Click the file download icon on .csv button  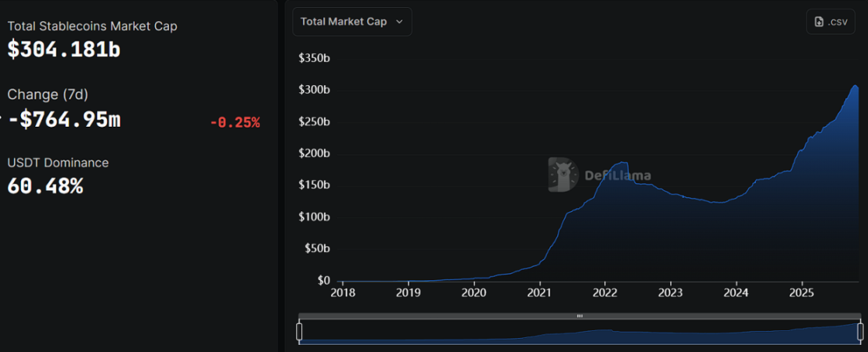(x=819, y=22)
